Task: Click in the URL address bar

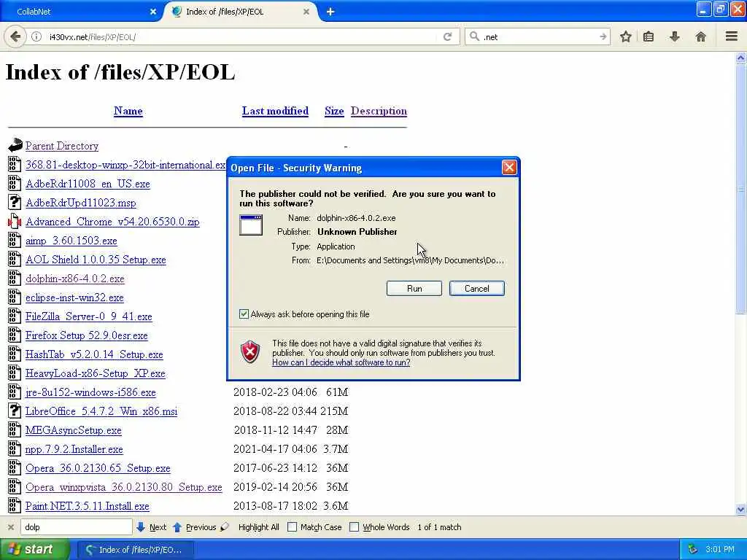Action: tap(241, 36)
